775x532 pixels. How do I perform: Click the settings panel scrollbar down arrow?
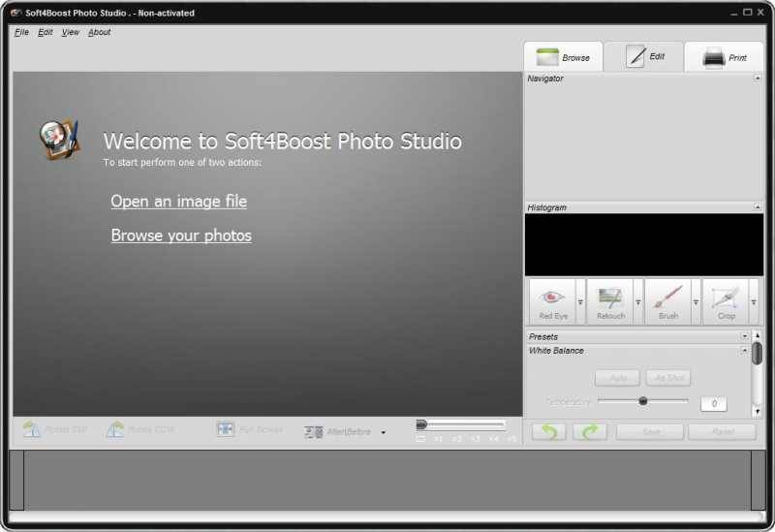click(757, 412)
